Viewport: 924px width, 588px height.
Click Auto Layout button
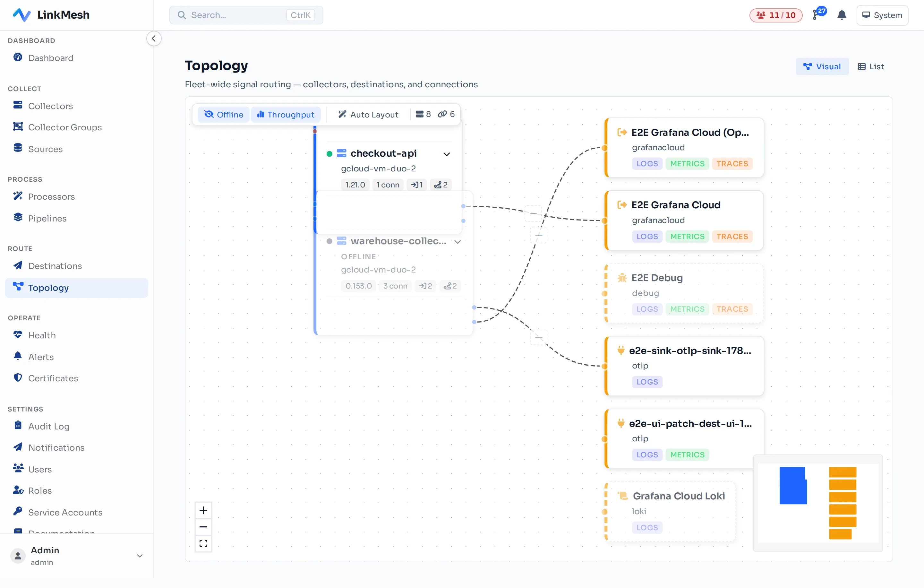[368, 114]
